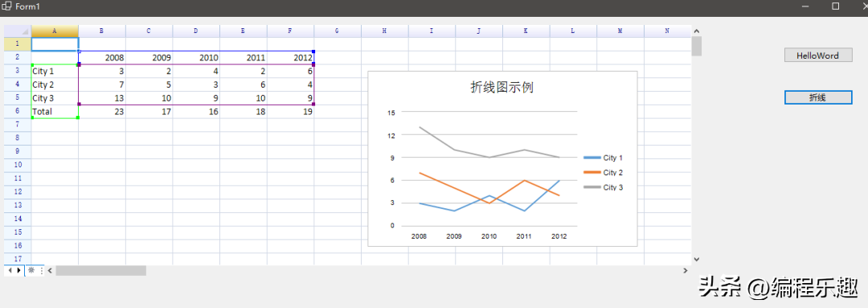Screen dimensions: 868x308
Task: Click the 2008 header cell in the sheet
Action: 102,58
